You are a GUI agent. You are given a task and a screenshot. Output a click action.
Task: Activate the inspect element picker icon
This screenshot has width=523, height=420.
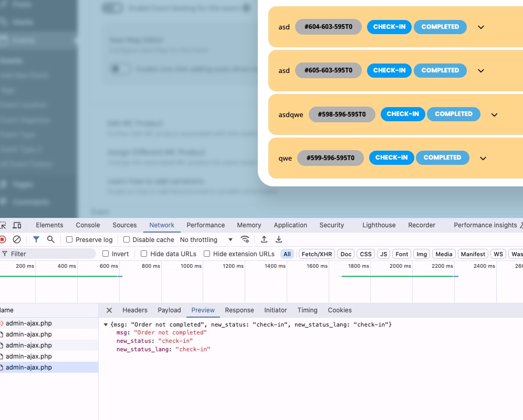tap(3, 225)
